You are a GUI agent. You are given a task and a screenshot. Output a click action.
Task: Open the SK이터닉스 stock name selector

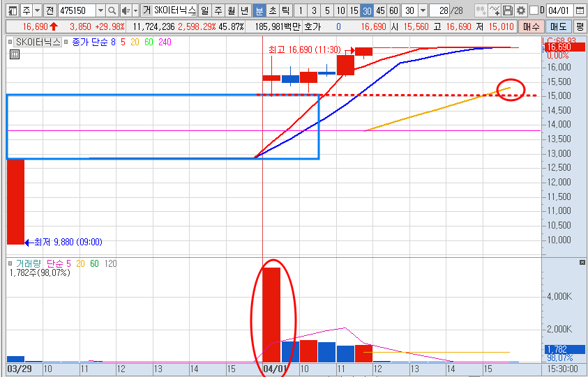175,10
